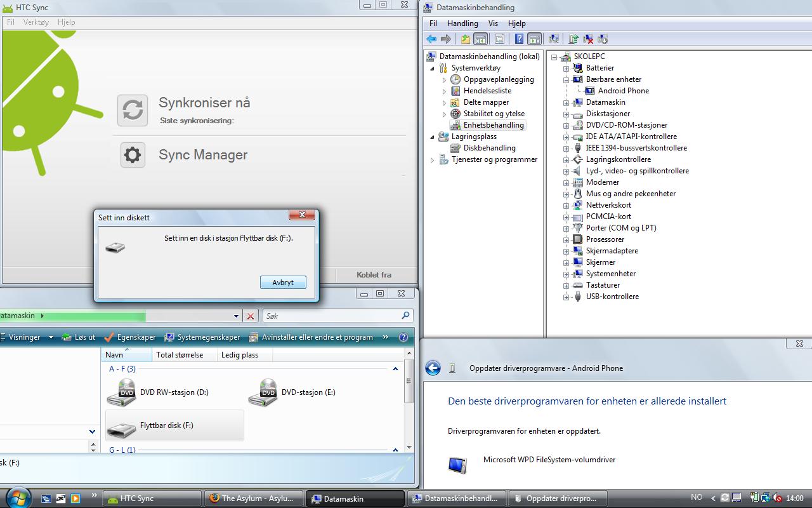
Task: Click the update driver software toolbar icon
Action: 573,39
